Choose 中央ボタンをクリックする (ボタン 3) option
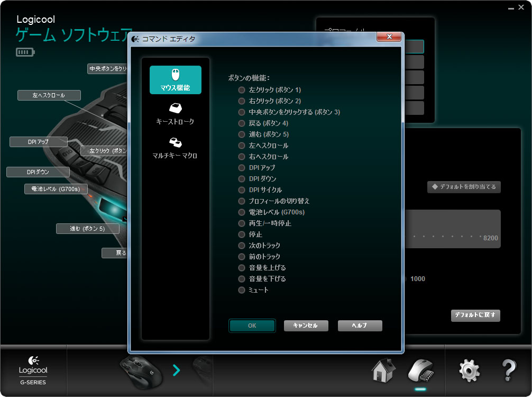Image resolution: width=532 pixels, height=397 pixels. point(242,112)
